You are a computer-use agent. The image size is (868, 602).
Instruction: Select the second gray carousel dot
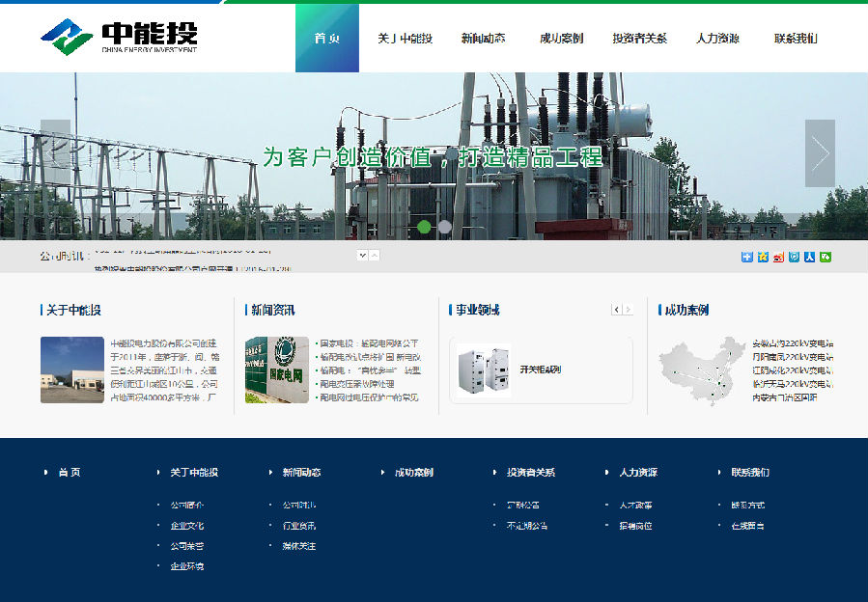pyautogui.click(x=445, y=227)
